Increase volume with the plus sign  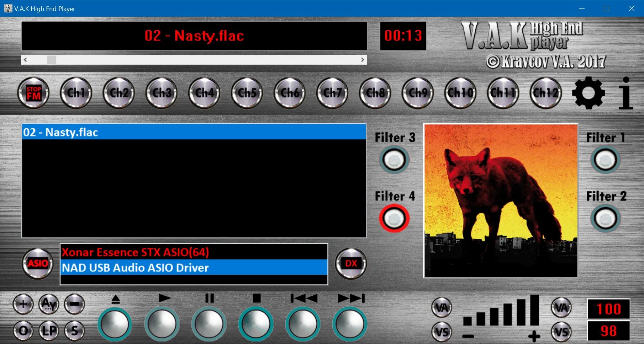tap(534, 336)
